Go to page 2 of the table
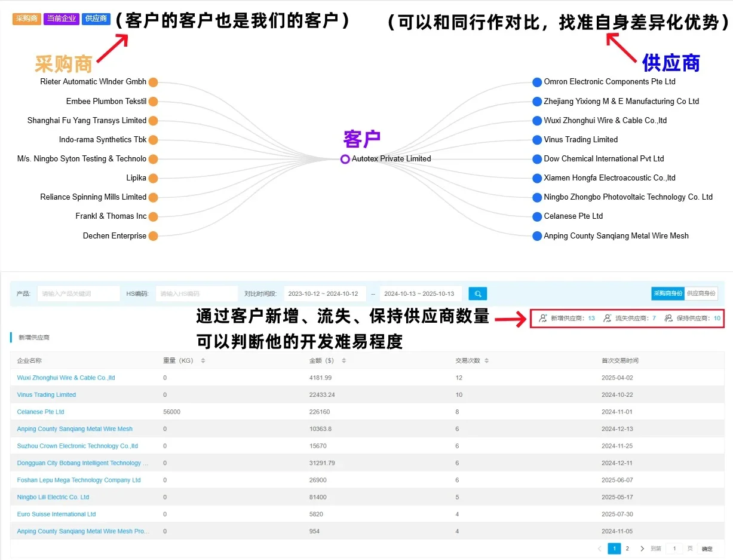733x560 pixels. tap(627, 549)
